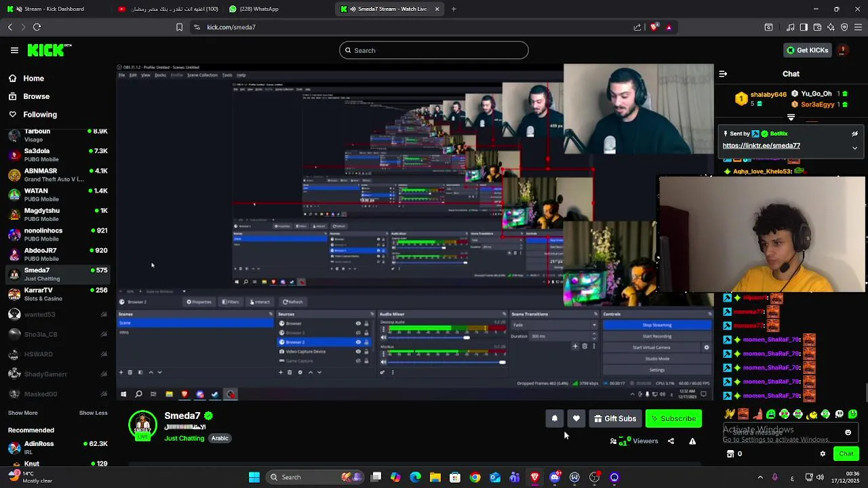
Task: Subscribe to Smeda7
Action: (673, 419)
